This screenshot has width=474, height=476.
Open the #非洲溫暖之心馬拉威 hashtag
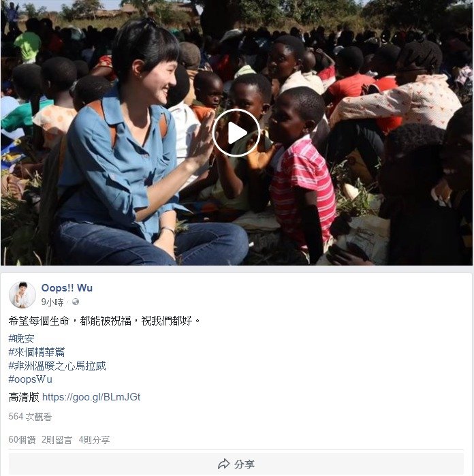coord(57,366)
